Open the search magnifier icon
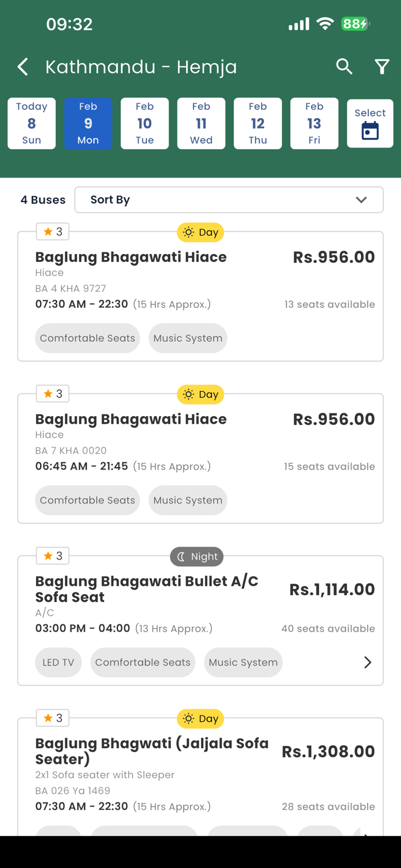The height and width of the screenshot is (868, 401). [344, 67]
